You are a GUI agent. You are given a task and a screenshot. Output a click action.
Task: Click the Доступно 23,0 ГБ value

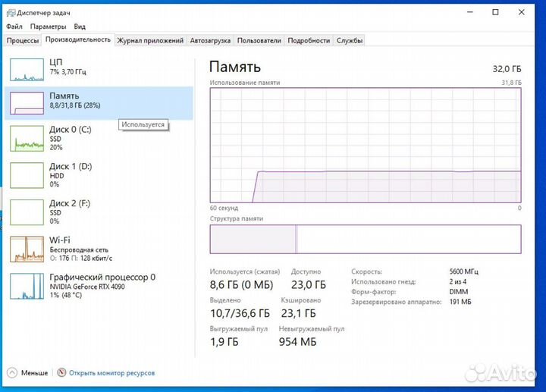point(309,285)
